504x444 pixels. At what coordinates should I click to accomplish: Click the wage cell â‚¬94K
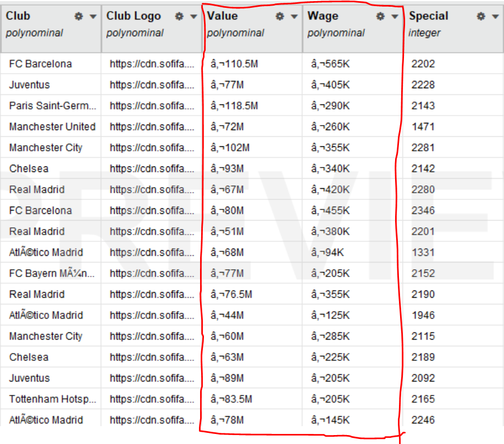(327, 252)
